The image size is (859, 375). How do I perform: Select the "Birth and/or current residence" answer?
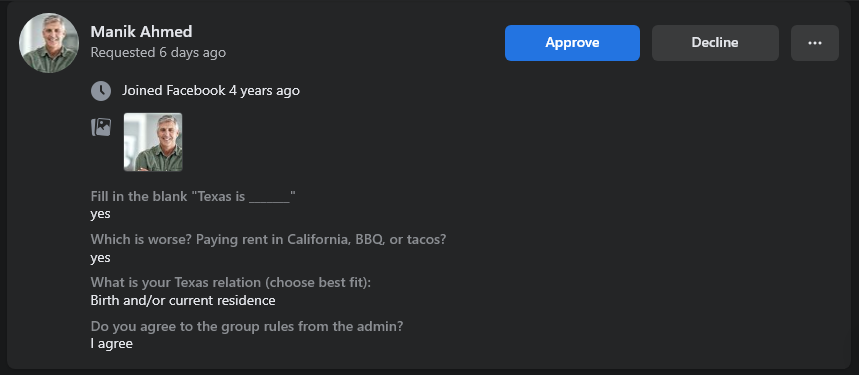pos(183,301)
